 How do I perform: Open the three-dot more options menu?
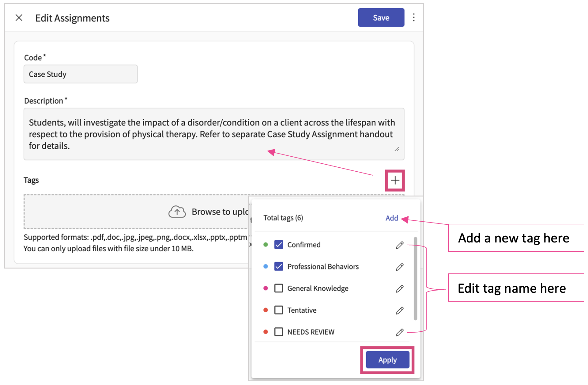(x=414, y=17)
